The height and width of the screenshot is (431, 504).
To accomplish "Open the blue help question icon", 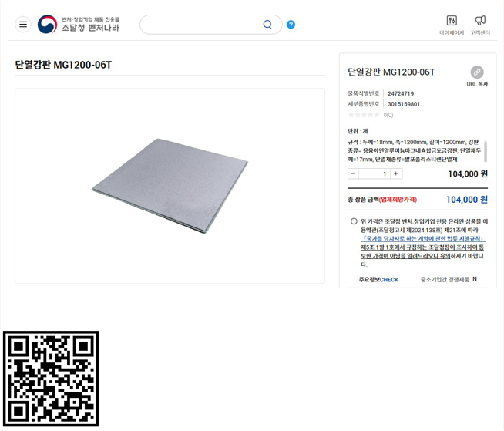I will 291,25.
